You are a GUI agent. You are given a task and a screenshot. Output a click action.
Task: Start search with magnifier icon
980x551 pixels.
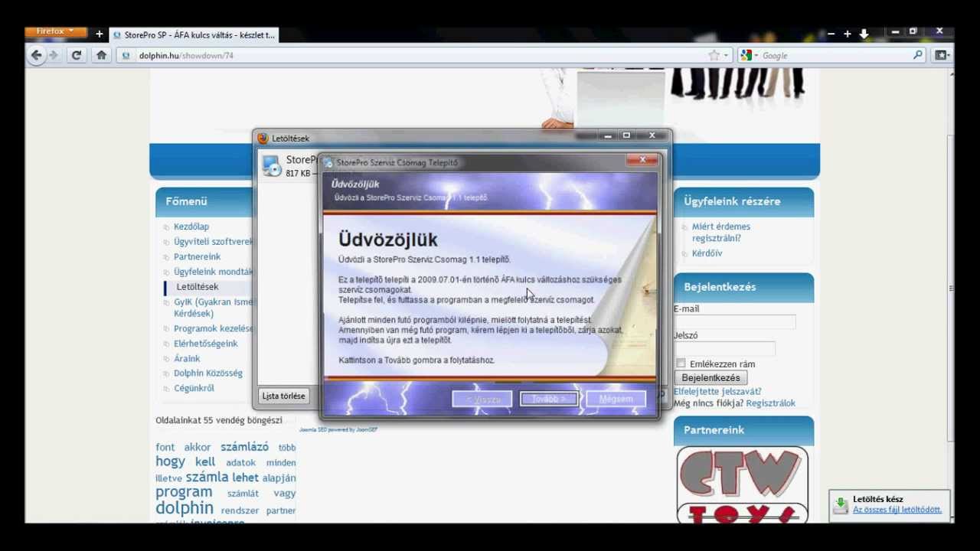tap(918, 55)
